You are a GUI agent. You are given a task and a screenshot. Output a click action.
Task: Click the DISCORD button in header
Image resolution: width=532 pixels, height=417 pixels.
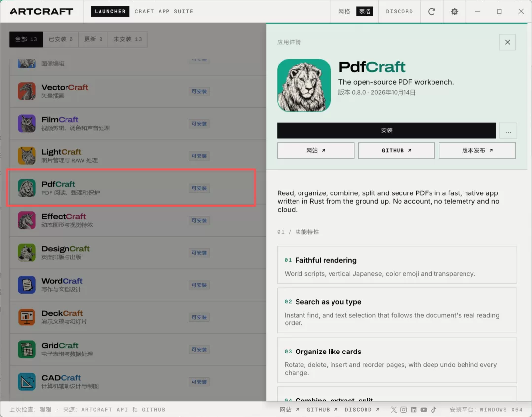tap(399, 11)
